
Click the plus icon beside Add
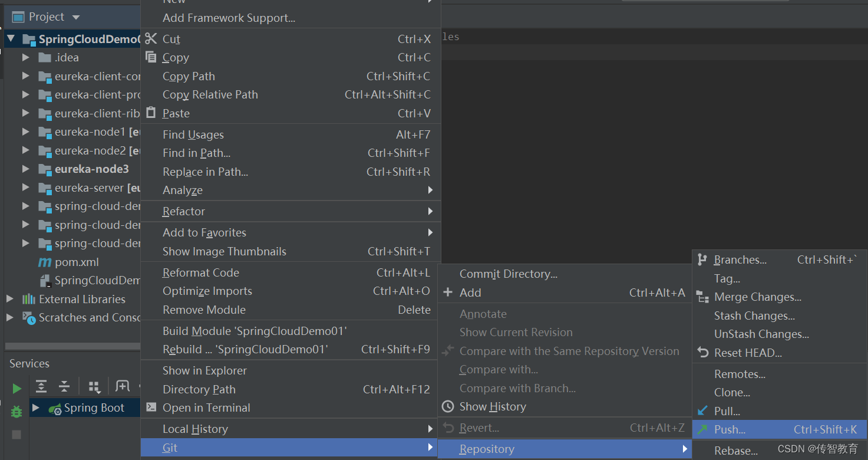click(x=448, y=293)
